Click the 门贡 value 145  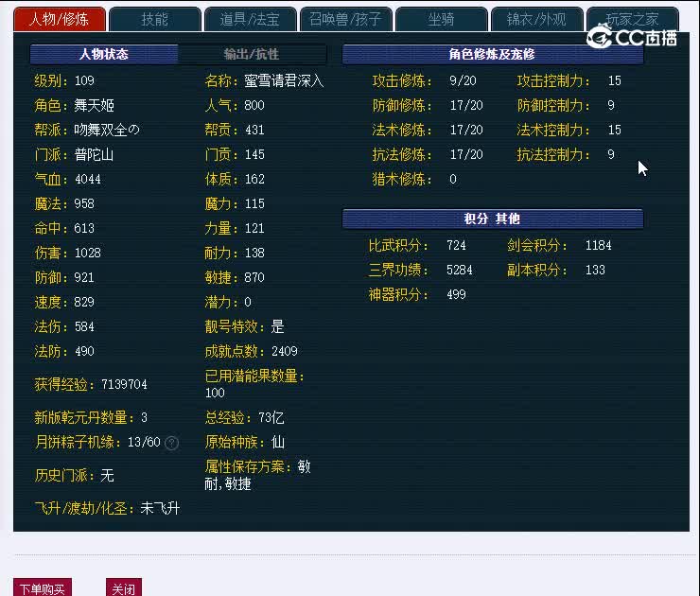click(x=254, y=154)
